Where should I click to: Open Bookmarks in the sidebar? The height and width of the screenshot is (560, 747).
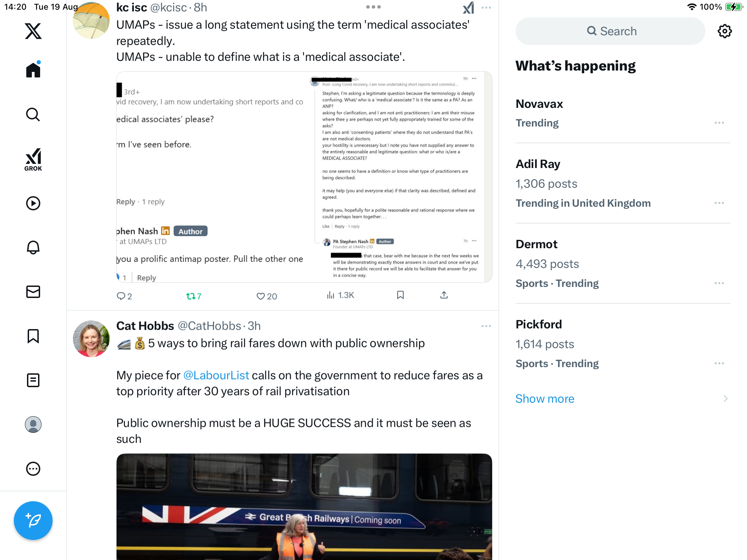(x=33, y=336)
